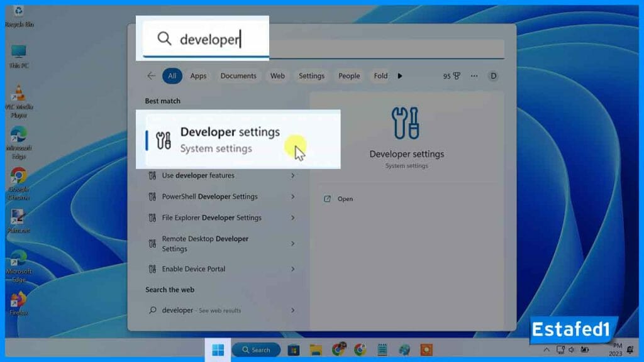Select the Firefox desktop icon

click(x=19, y=304)
